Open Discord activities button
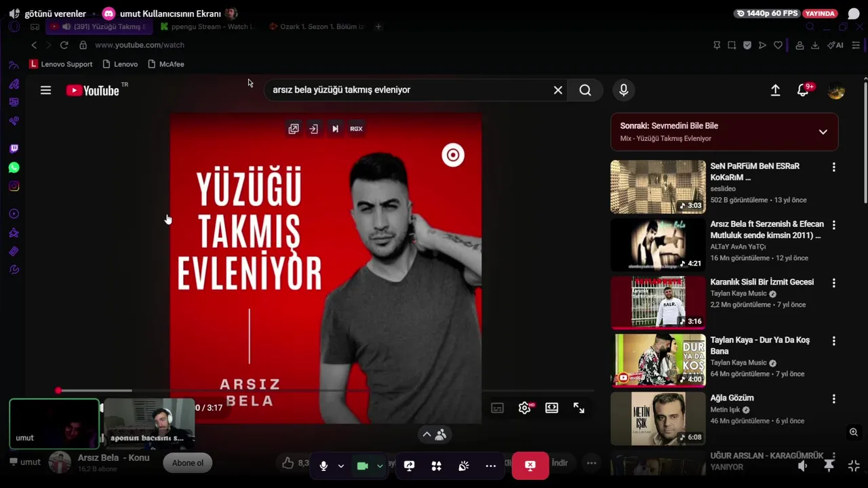The height and width of the screenshot is (488, 868). [437, 466]
